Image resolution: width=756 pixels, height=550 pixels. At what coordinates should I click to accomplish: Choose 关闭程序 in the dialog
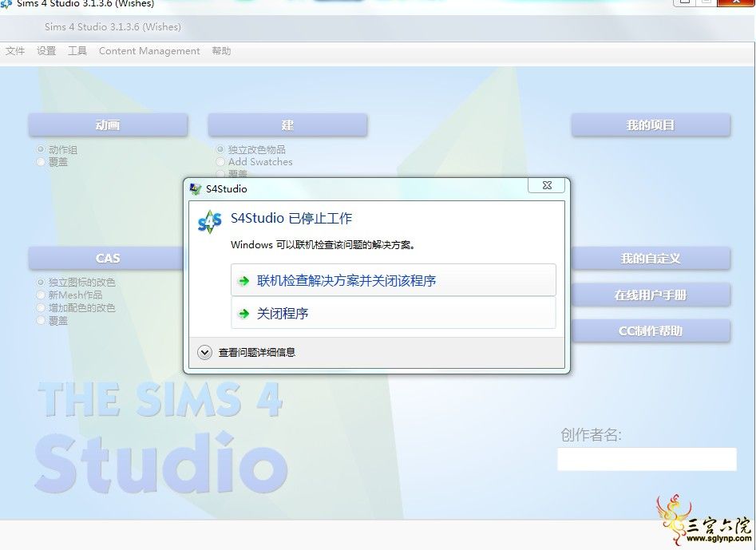click(394, 314)
